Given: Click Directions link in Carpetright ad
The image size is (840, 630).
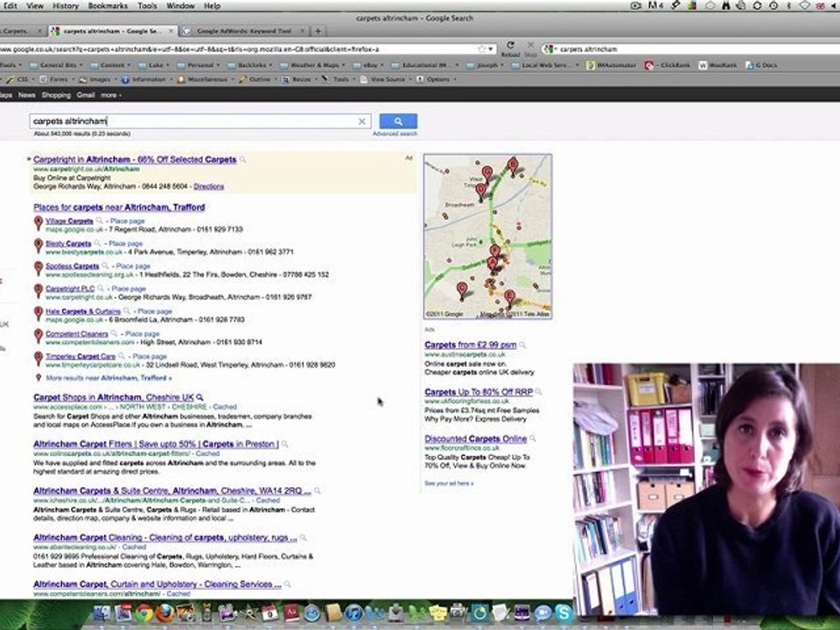Looking at the screenshot, I should coord(208,186).
